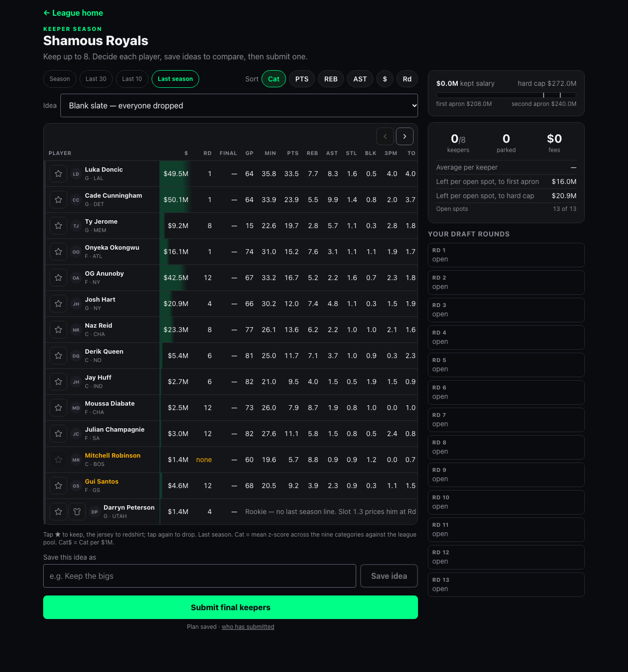Star Derik Queen as a keeper
This screenshot has height=672, width=628.
pyautogui.click(x=58, y=356)
